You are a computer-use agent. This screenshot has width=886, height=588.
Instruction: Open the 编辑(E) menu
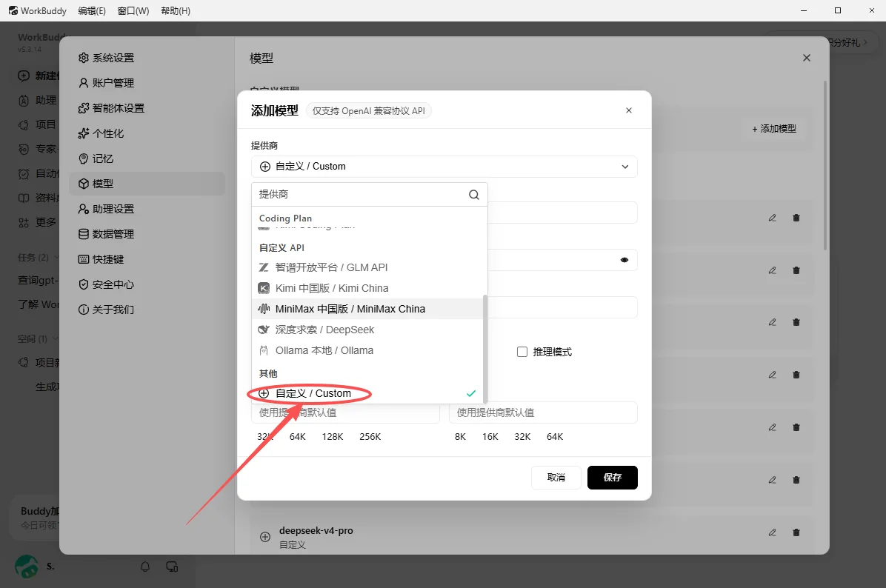tap(92, 10)
